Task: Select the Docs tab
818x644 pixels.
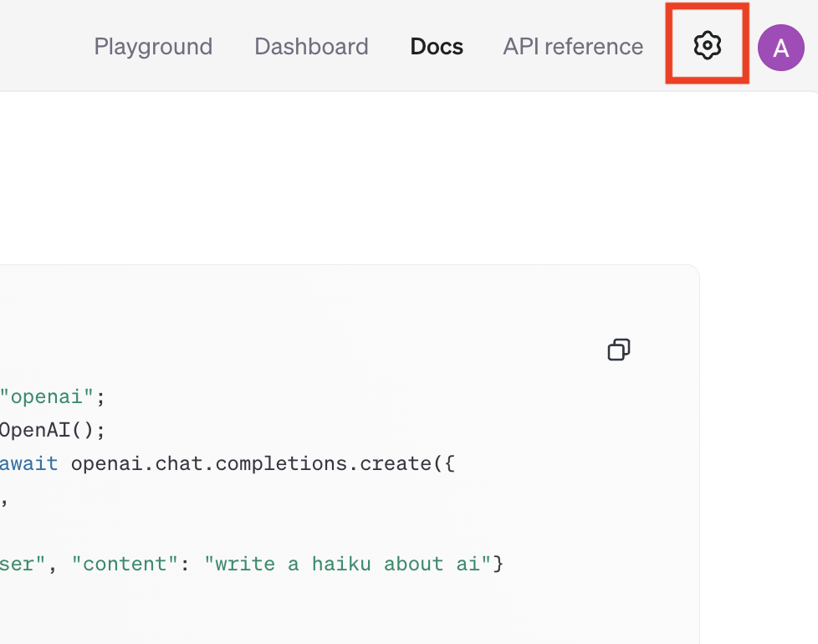Action: pos(437,47)
